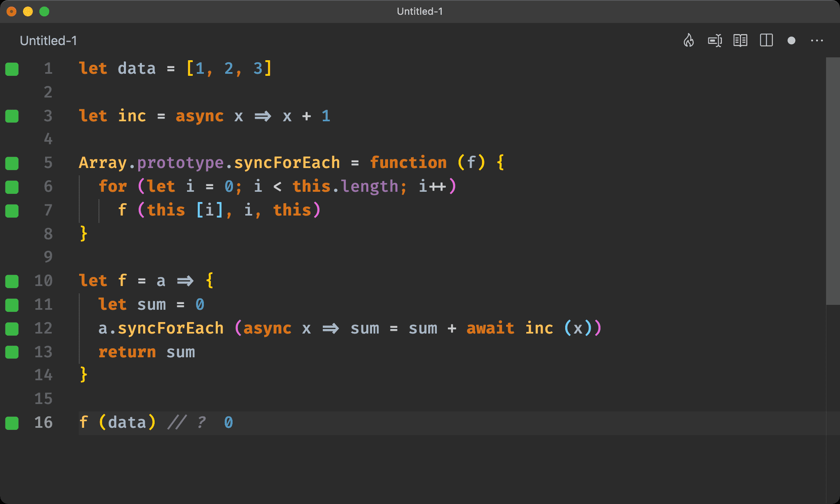
Task: Click the unsaved-changes dot indicator
Action: click(x=791, y=41)
